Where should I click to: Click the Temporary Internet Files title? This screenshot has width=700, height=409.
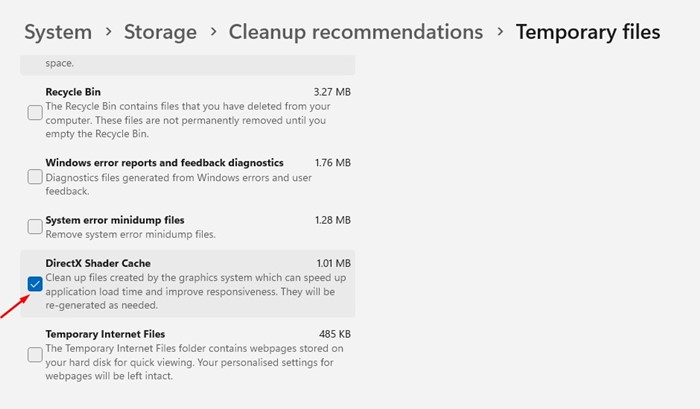click(x=105, y=334)
